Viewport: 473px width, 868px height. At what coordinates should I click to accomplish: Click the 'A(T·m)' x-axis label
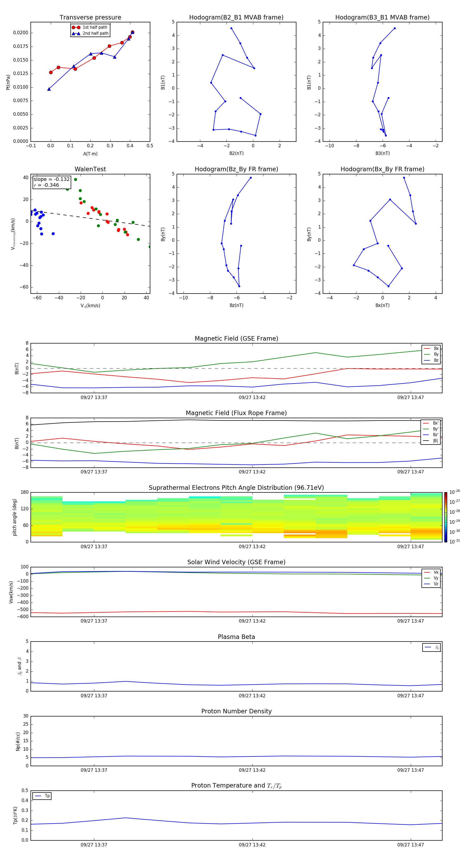tap(90, 154)
